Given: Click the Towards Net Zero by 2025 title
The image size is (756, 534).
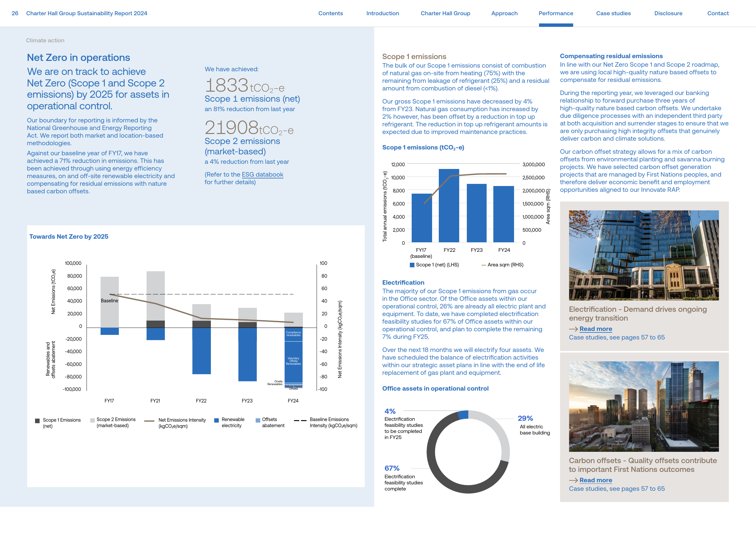Looking at the screenshot, I should point(69,237).
